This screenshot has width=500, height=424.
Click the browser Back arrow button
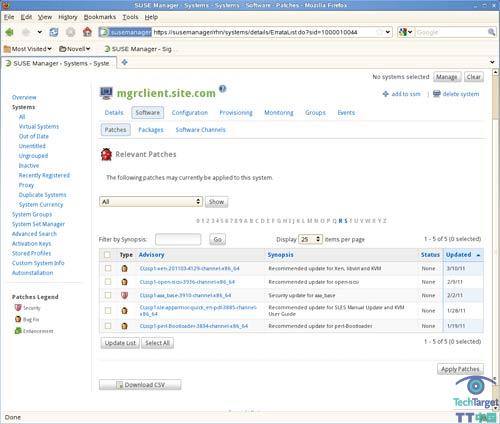click(x=10, y=32)
